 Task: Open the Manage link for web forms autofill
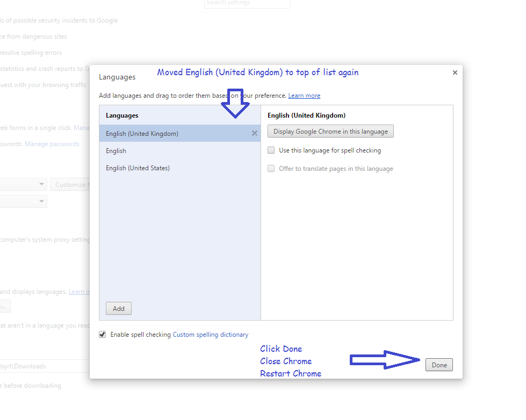(x=81, y=128)
